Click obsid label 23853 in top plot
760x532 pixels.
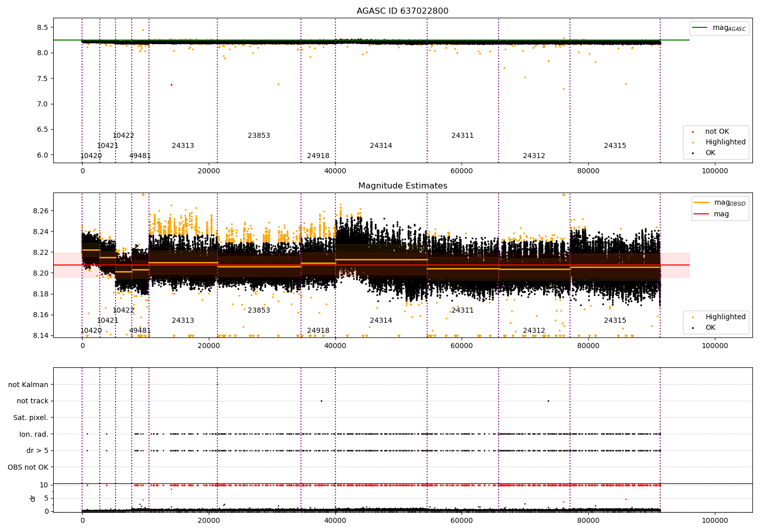point(259,136)
